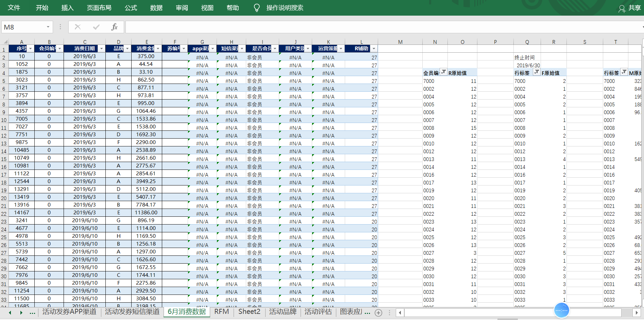Expand the Name Box dropdown arrow
This screenshot has height=320, width=644.
pos(48,27)
